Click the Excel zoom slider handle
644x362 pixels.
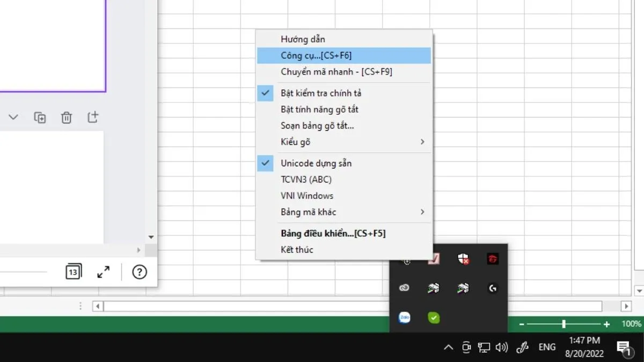click(563, 324)
